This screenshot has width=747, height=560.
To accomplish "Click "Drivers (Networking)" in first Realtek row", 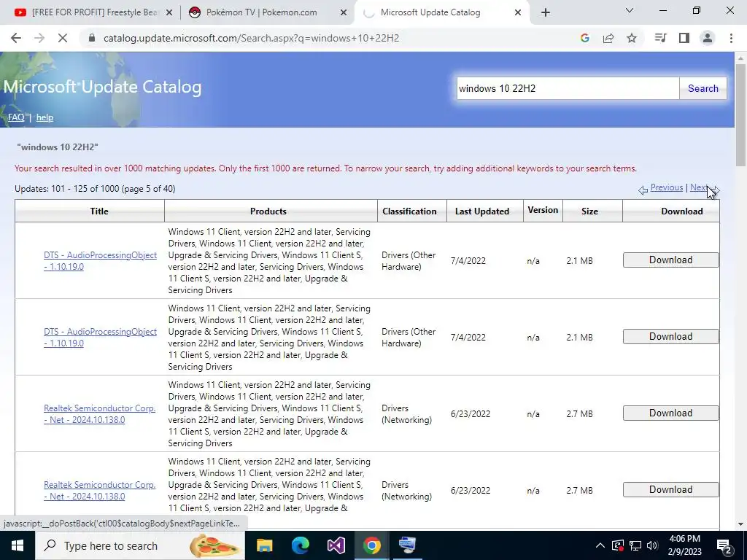I will pos(406,414).
